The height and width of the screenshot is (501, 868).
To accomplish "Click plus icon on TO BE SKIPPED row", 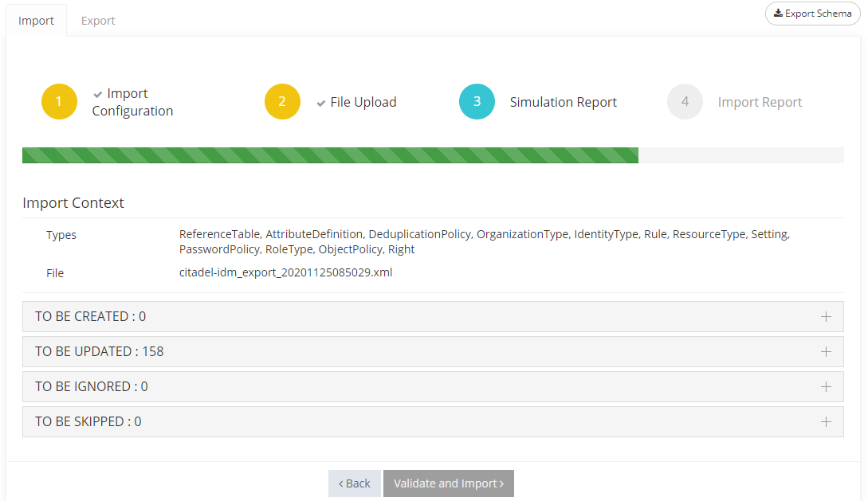I will (826, 422).
